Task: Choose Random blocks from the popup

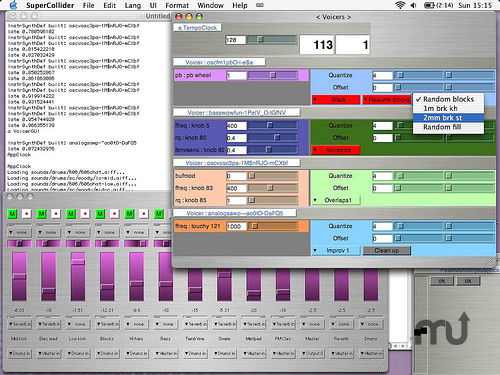Action: pos(448,99)
